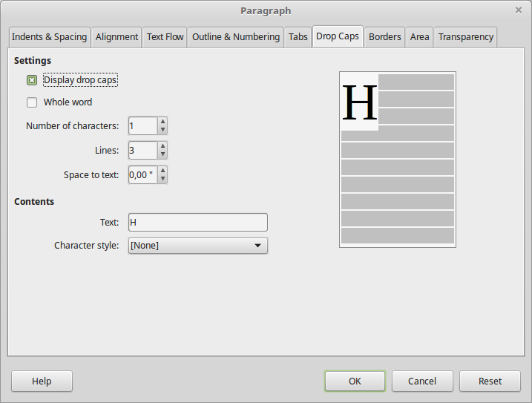Viewport: 532px width, 403px height.
Task: Increase Number of characters with up arrow
Action: pos(162,122)
